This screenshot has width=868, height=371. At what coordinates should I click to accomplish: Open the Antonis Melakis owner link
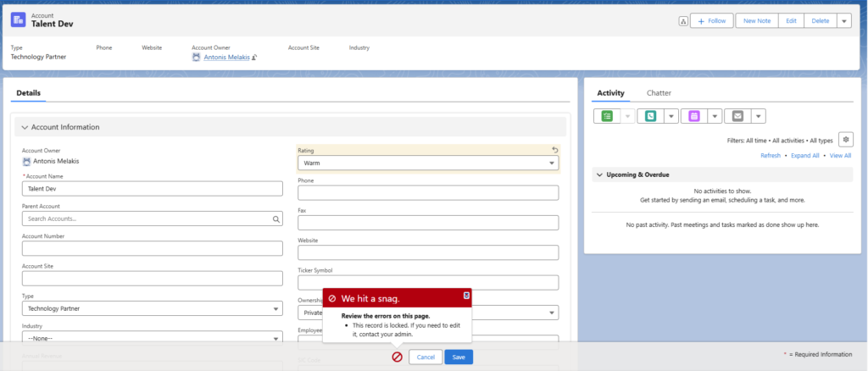pos(226,57)
